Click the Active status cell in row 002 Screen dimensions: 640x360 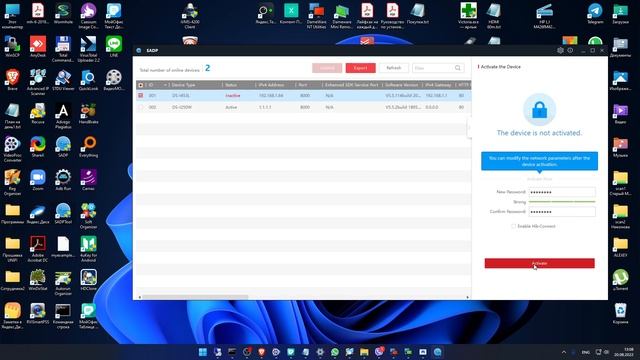231,107
